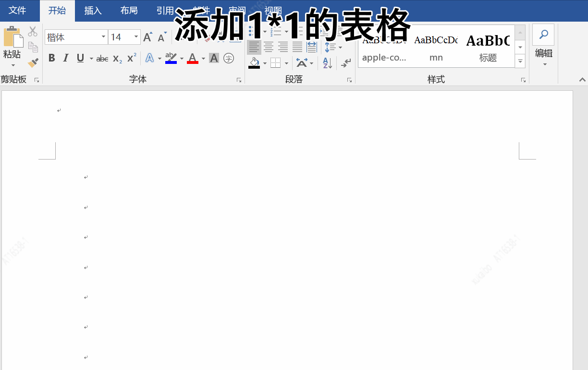Toggle Subscript x₂ formatting
This screenshot has height=370, width=588.
117,59
